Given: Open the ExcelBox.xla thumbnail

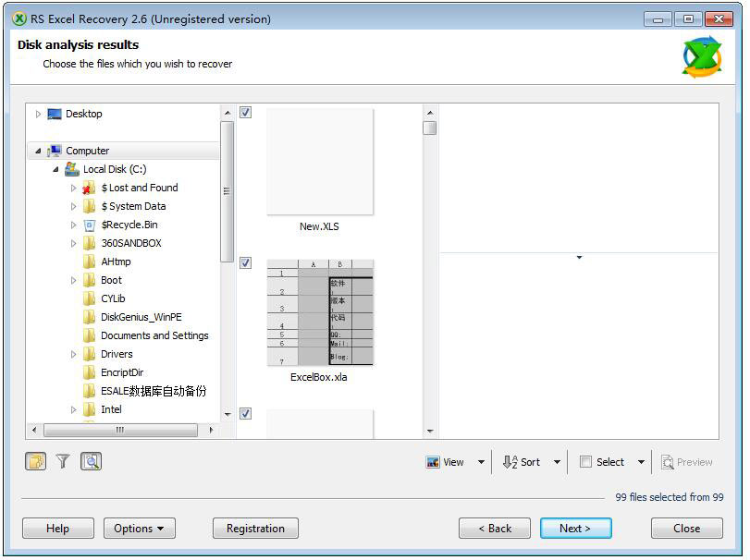Looking at the screenshot, I should tap(320, 312).
